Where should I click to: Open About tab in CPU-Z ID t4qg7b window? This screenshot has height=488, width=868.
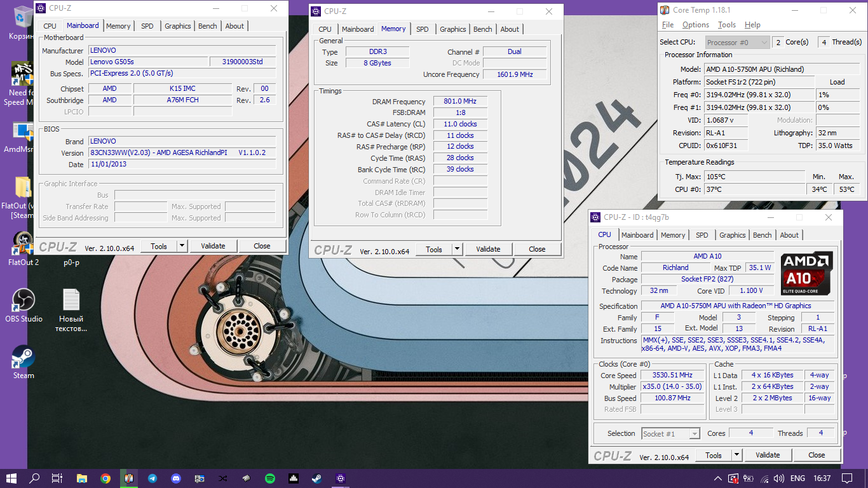[789, 235]
